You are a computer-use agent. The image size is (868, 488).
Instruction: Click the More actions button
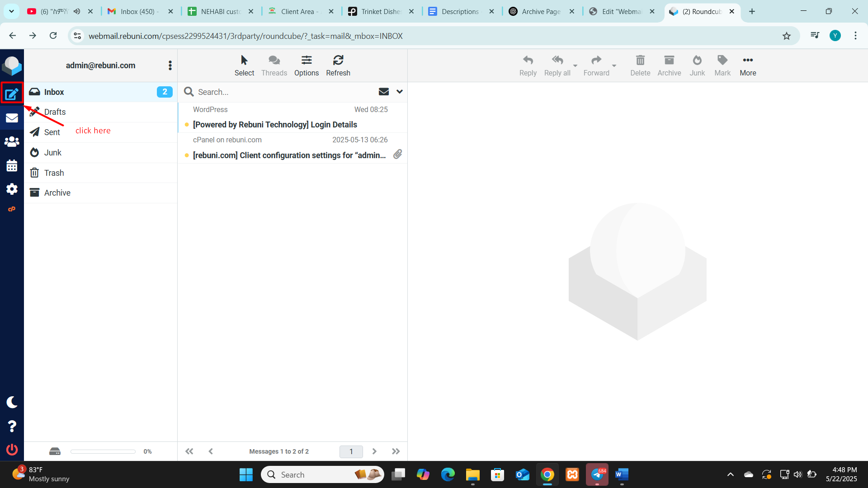point(748,66)
